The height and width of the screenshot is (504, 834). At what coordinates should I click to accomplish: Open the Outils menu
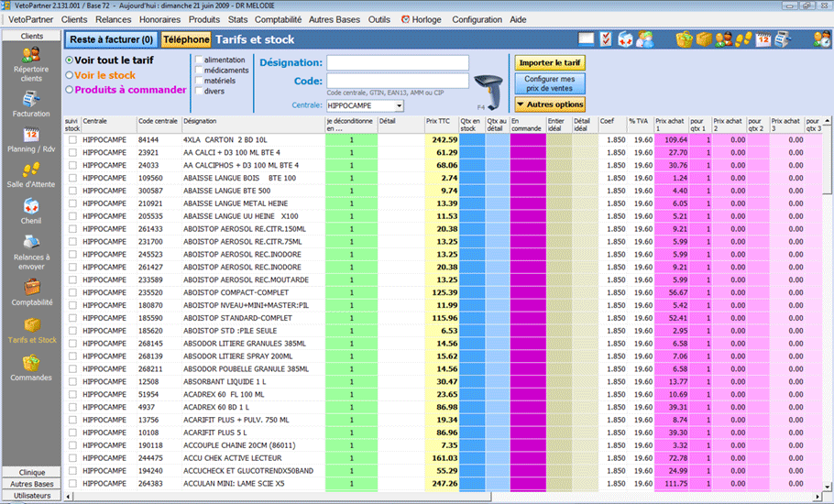[379, 19]
